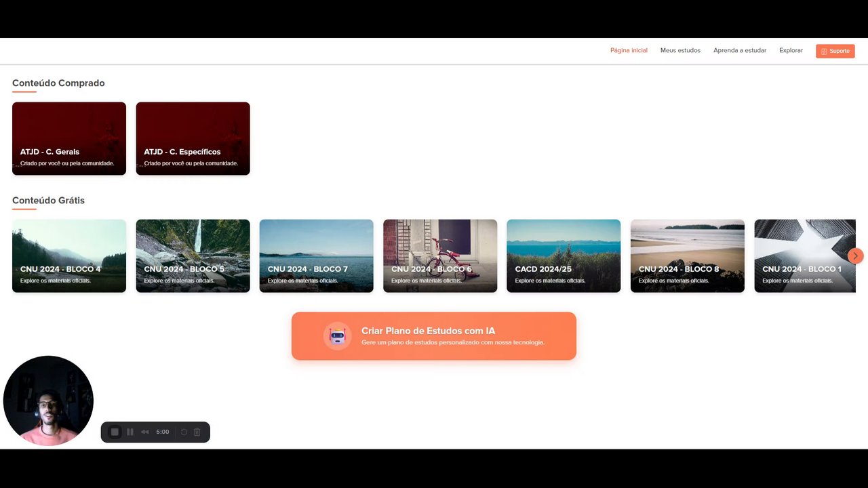Go to Página inicial

[x=629, y=51]
